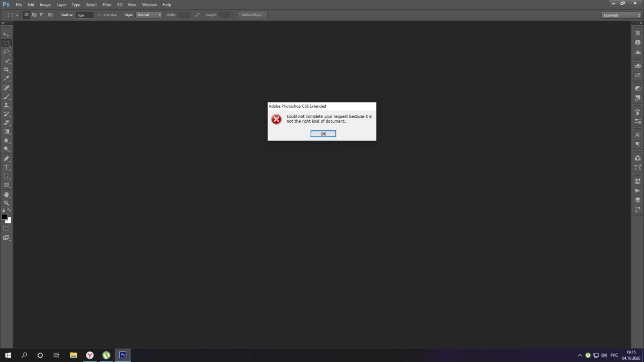Select the Blur tool
The height and width of the screenshot is (362, 644).
(x=6, y=140)
